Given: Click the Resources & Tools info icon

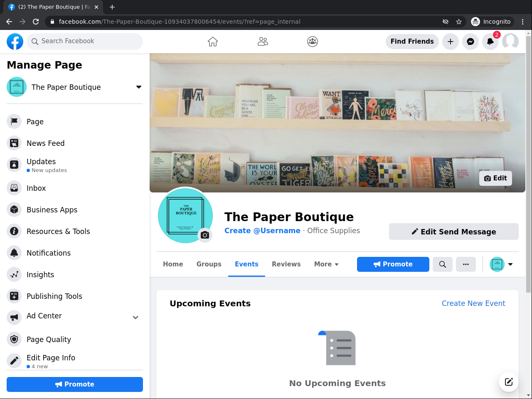Looking at the screenshot, I should coord(14,231).
